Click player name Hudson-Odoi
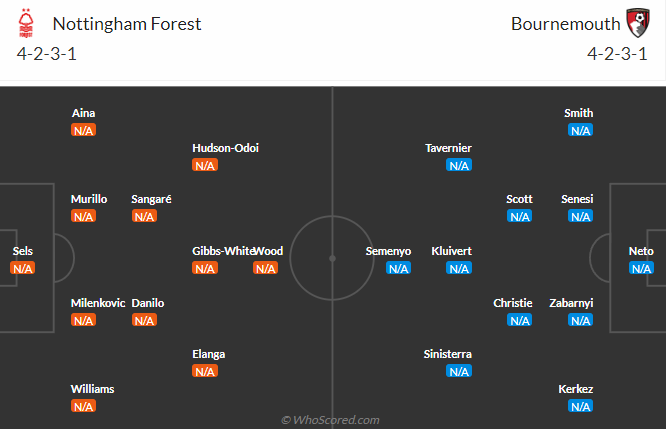Image resolution: width=666 pixels, height=429 pixels. click(225, 148)
